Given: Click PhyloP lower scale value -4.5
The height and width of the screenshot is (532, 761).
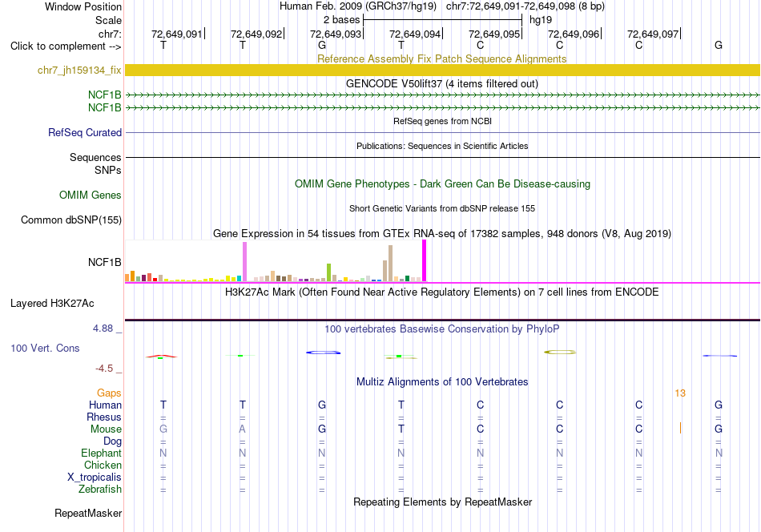Looking at the screenshot, I should 104,369.
